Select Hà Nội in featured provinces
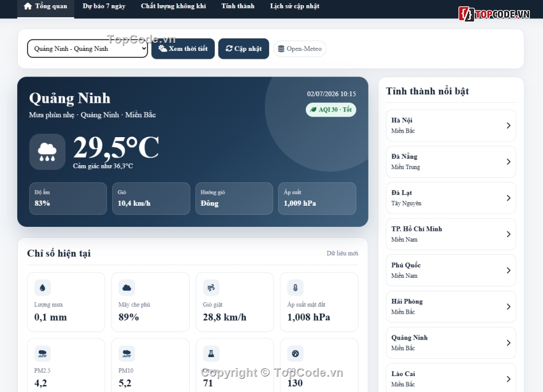 click(x=451, y=125)
